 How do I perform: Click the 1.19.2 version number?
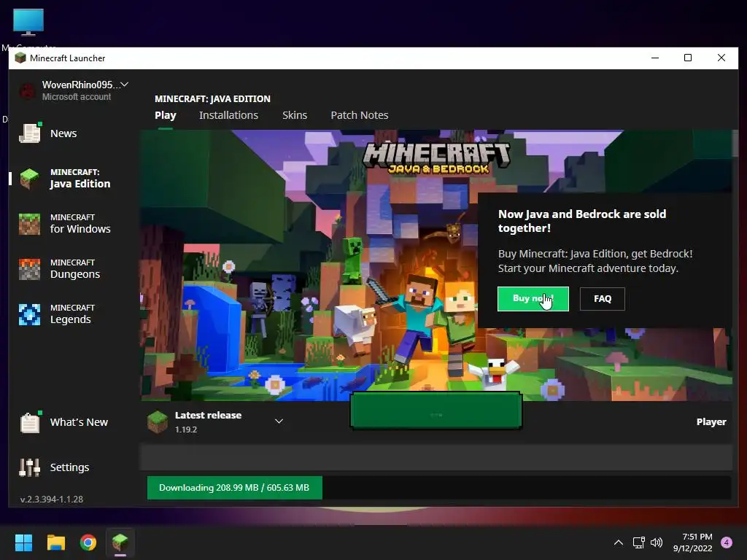pos(186,429)
